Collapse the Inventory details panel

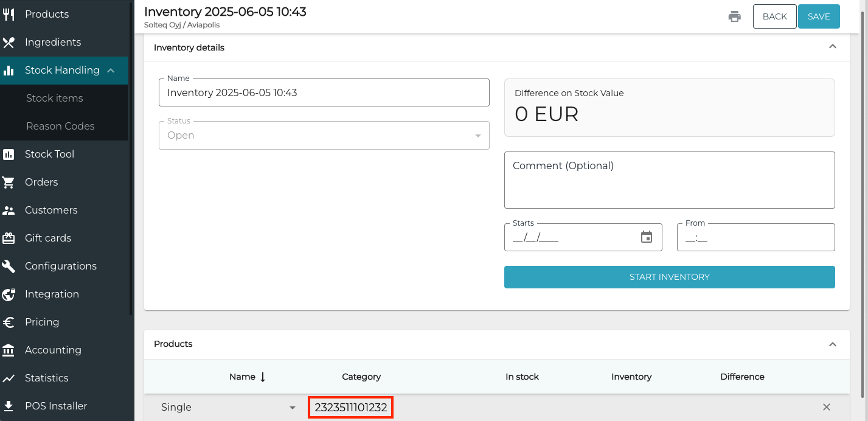tap(833, 47)
